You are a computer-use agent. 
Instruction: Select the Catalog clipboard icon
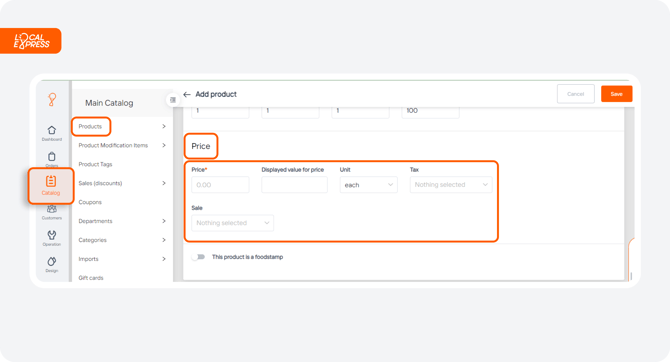click(x=51, y=181)
